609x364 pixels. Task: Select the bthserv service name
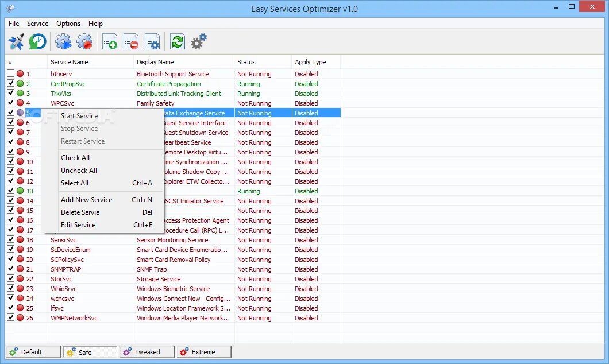(61, 73)
